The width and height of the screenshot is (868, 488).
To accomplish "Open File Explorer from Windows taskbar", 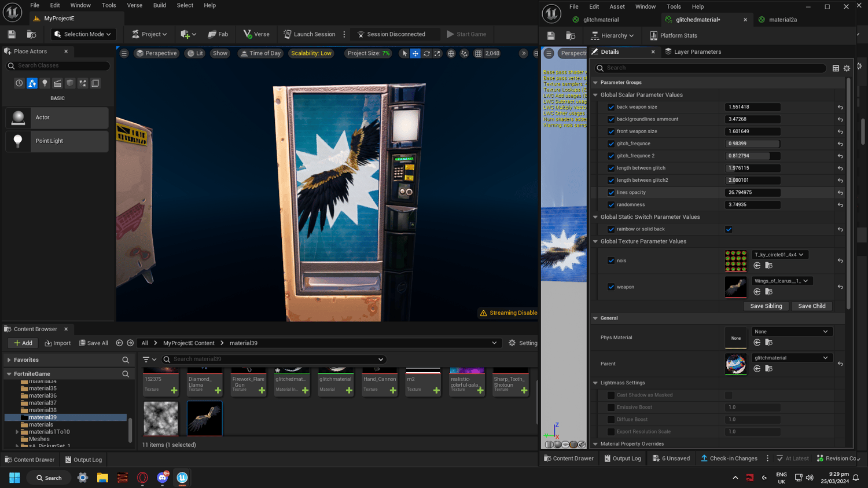I will (102, 478).
